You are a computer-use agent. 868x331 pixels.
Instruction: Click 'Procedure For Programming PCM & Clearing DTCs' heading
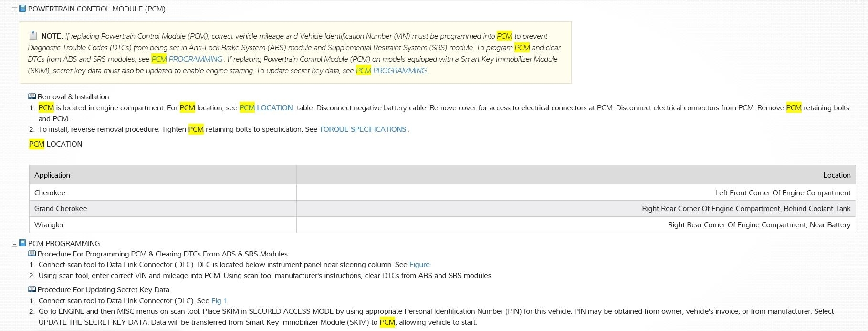click(x=163, y=254)
